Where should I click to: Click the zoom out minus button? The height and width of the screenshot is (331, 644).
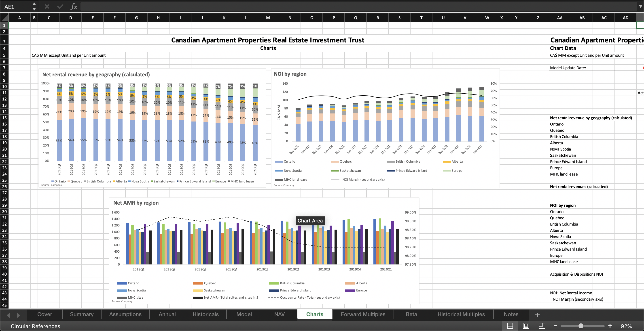555,326
